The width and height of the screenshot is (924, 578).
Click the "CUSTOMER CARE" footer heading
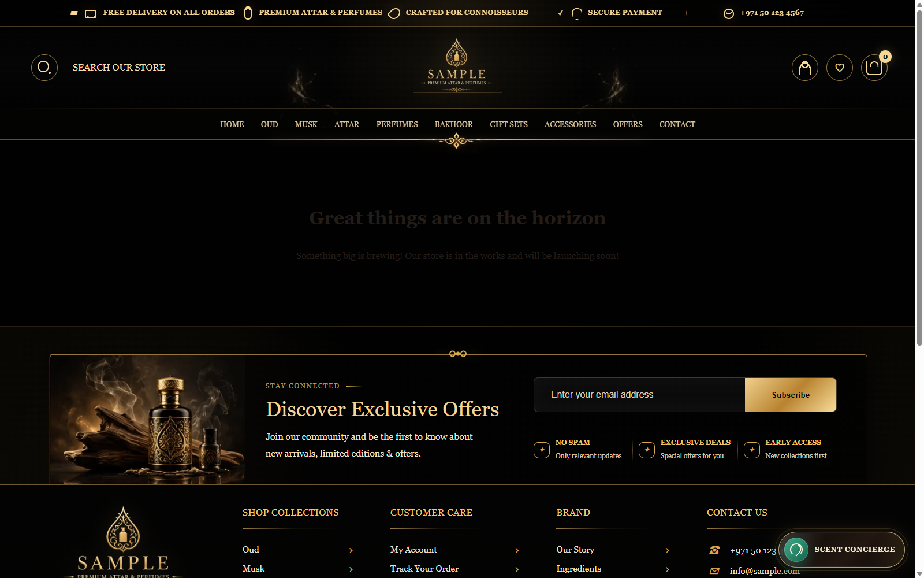pos(431,513)
